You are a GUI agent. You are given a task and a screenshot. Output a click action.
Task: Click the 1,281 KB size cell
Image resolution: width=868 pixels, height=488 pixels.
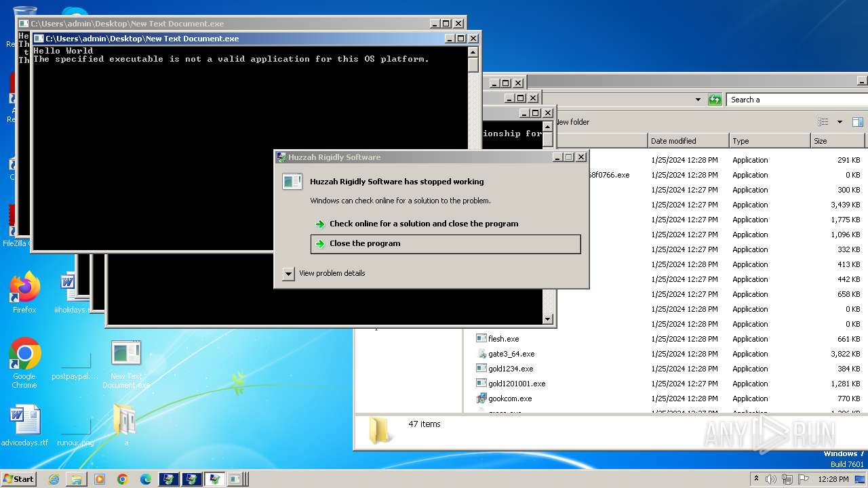click(845, 384)
